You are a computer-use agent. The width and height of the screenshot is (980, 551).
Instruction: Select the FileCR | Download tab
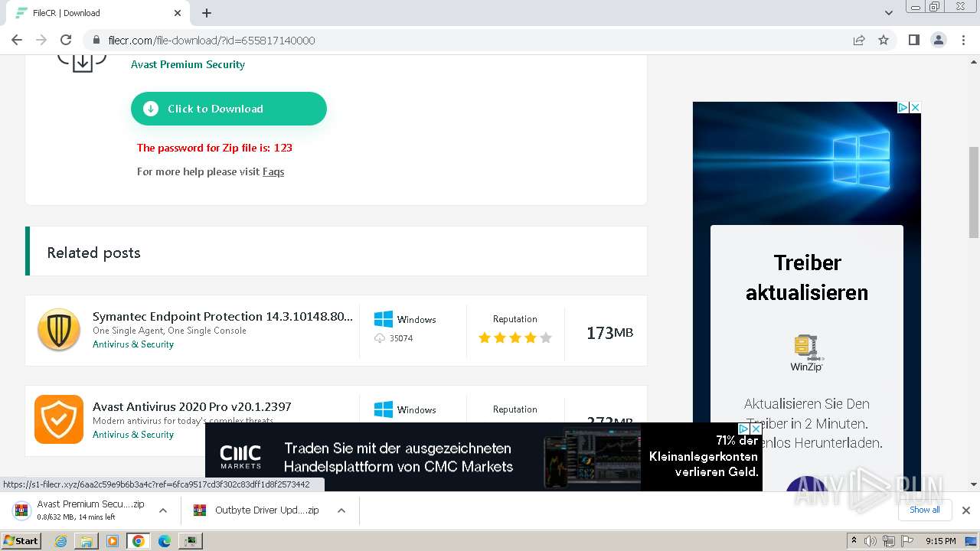click(97, 13)
